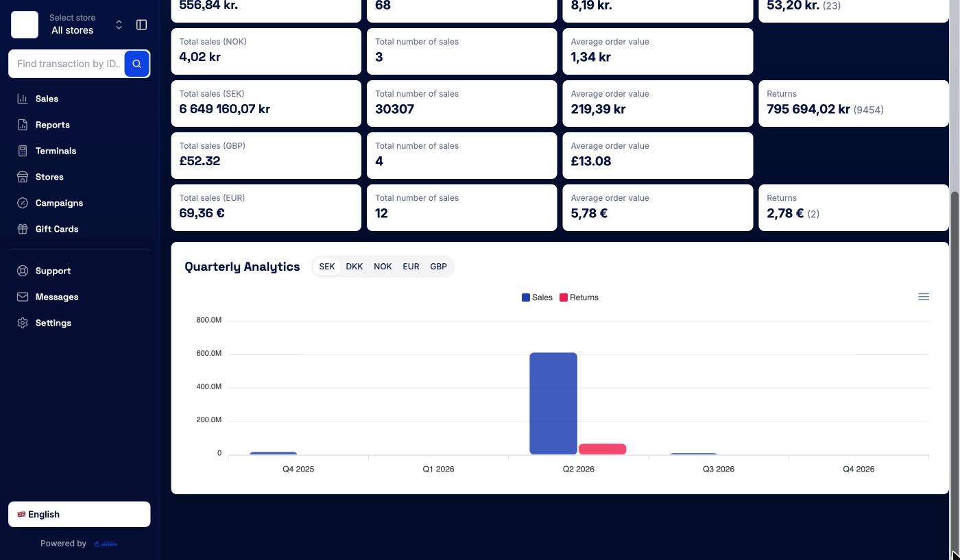Open the Select store chevron dropdown
This screenshot has width=960, height=560.
119,25
